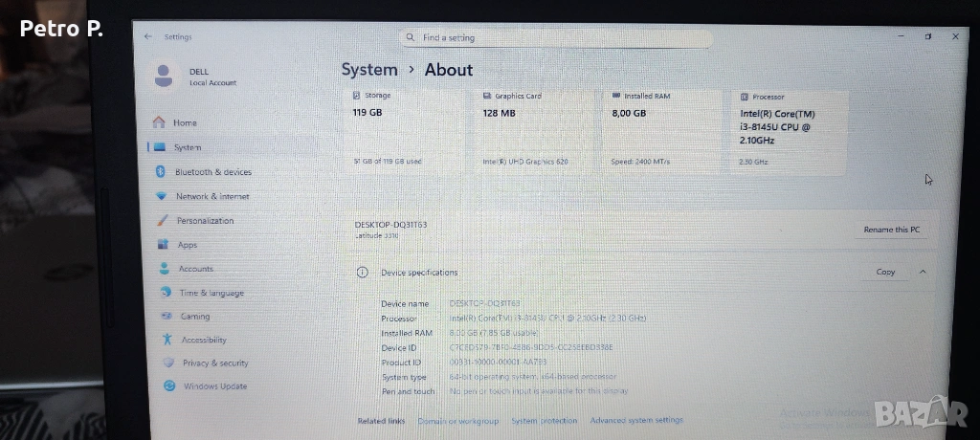Screen dimensions: 980x440
Task: Copy the device specifications
Action: [x=885, y=272]
